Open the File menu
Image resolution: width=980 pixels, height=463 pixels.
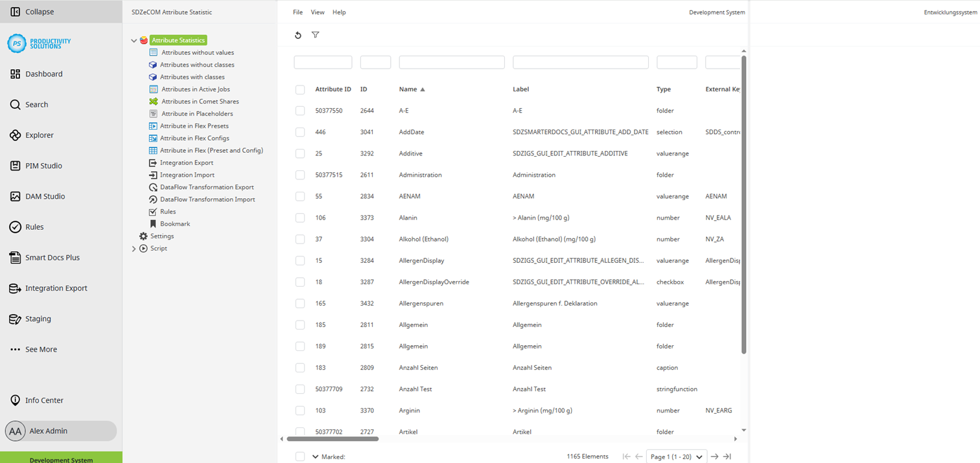coord(297,12)
